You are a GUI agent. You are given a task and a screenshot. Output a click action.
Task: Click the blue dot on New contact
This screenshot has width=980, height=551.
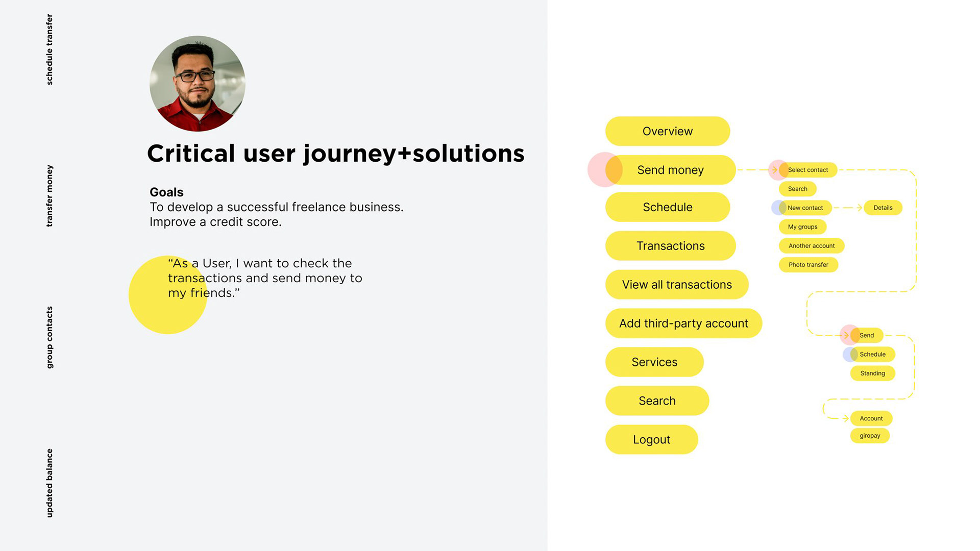pyautogui.click(x=777, y=208)
